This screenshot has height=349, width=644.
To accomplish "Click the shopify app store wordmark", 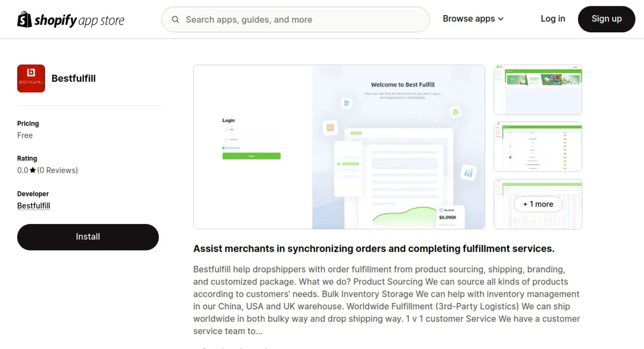I will [x=79, y=20].
